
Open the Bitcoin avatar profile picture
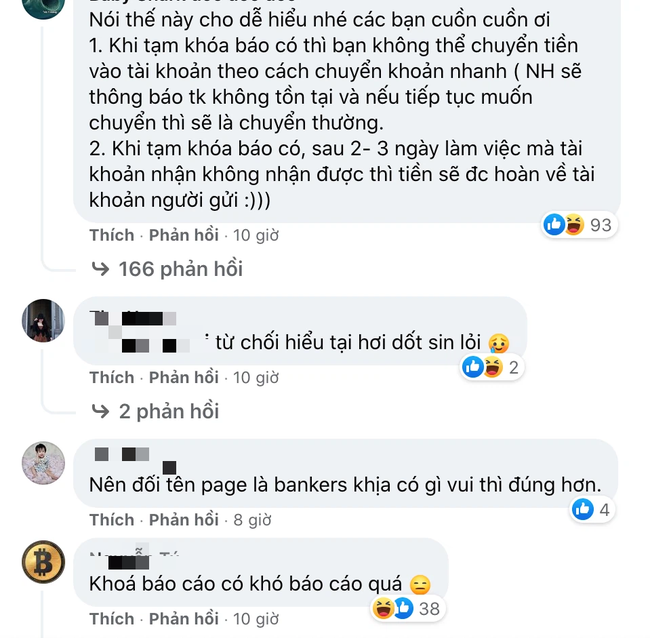[43, 562]
